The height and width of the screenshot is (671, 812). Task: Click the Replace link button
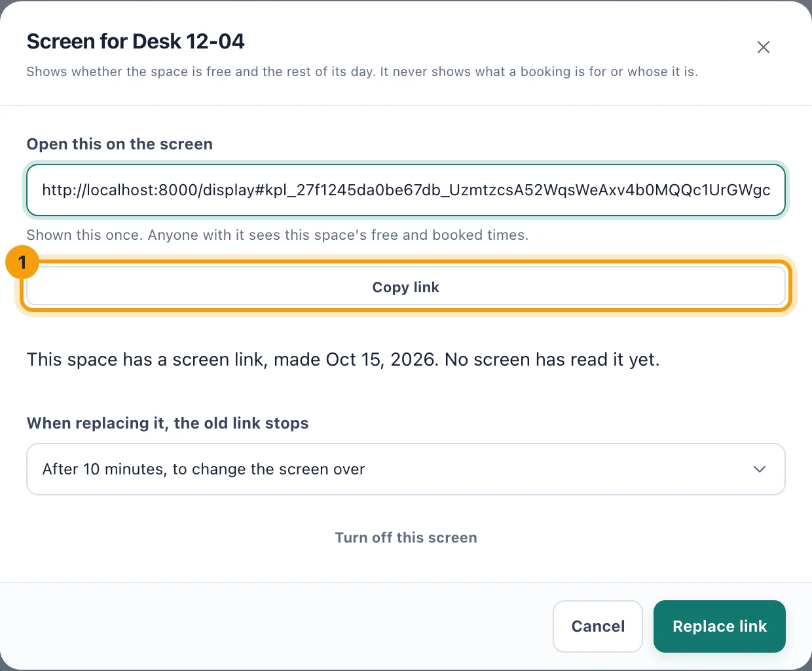pyautogui.click(x=720, y=626)
